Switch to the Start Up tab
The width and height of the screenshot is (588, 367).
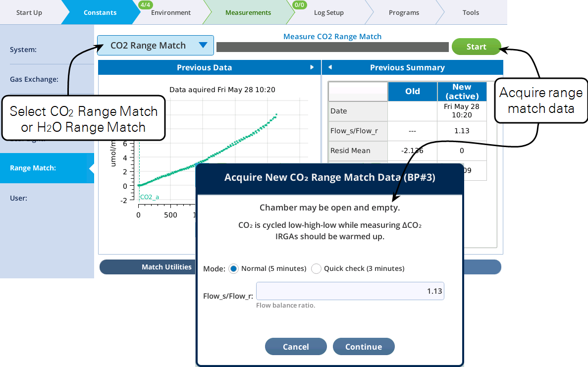[x=29, y=12]
